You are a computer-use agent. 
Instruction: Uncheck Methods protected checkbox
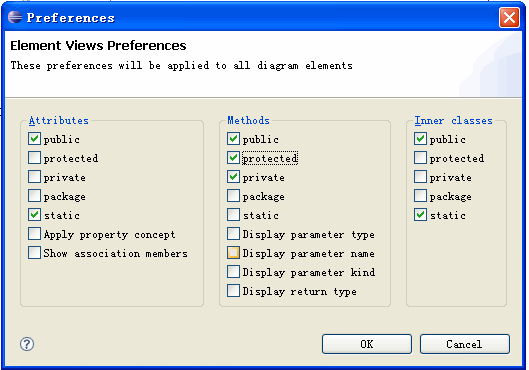point(233,158)
